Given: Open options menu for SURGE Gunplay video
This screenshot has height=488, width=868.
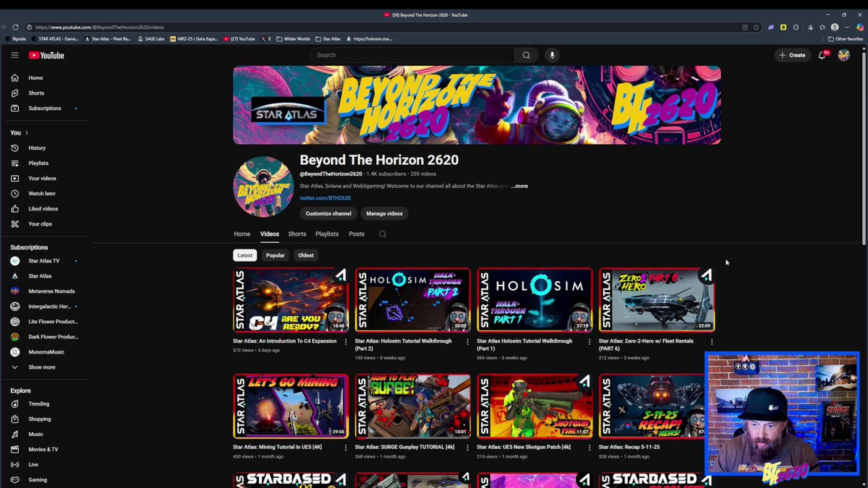Looking at the screenshot, I should coord(467,448).
